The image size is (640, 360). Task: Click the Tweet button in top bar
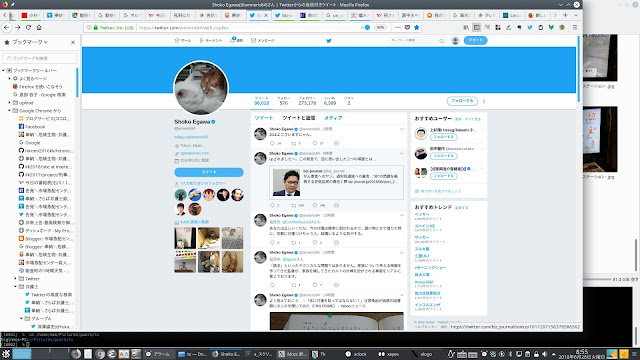point(476,40)
